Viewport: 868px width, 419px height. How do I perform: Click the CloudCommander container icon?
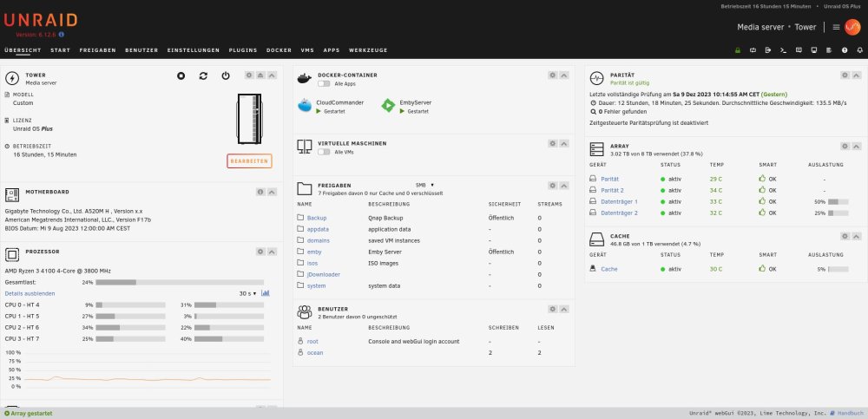pyautogui.click(x=305, y=105)
